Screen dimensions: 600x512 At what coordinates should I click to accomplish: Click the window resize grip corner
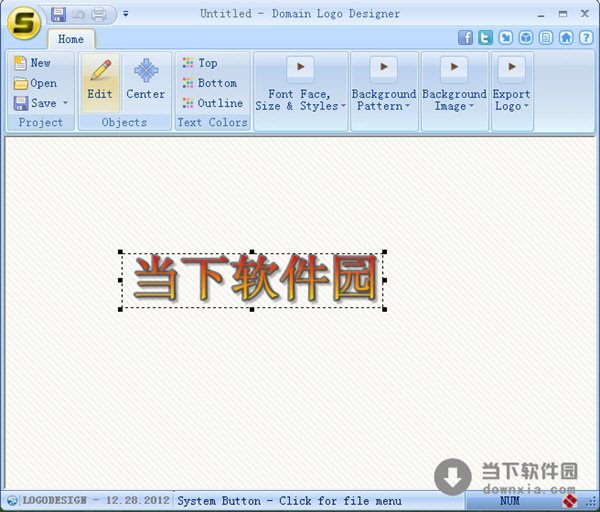tap(593, 502)
